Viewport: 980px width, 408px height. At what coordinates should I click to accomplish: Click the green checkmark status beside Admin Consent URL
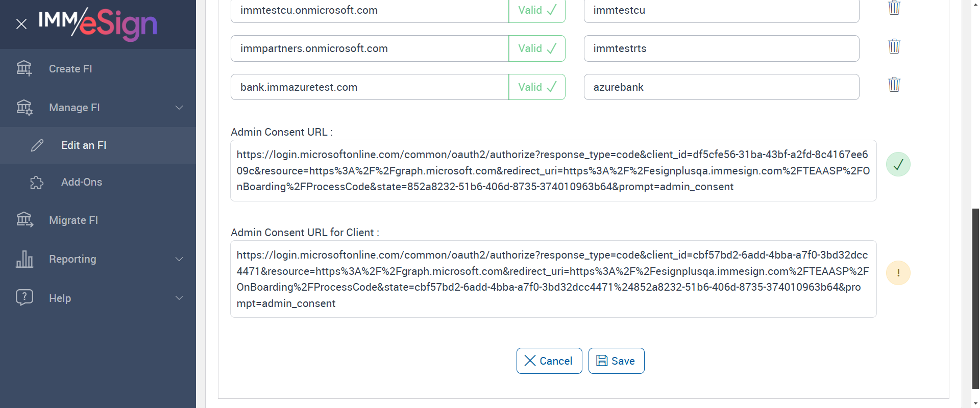pyautogui.click(x=898, y=164)
